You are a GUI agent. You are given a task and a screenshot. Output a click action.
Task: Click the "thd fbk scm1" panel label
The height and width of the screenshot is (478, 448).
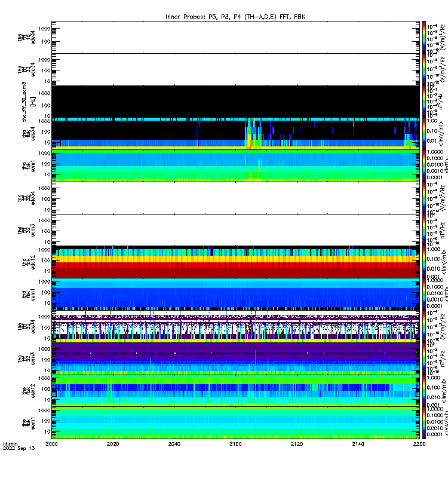tap(29, 295)
